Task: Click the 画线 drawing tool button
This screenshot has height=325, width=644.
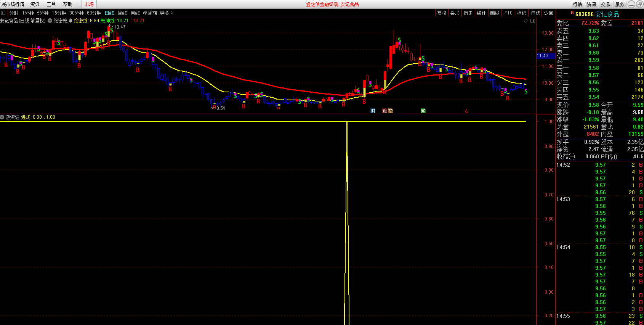Action: pos(495,13)
